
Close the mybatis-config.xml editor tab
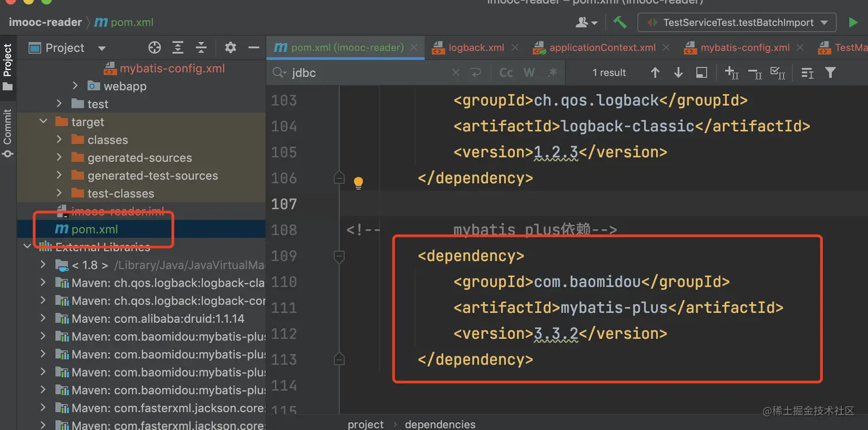tap(800, 48)
